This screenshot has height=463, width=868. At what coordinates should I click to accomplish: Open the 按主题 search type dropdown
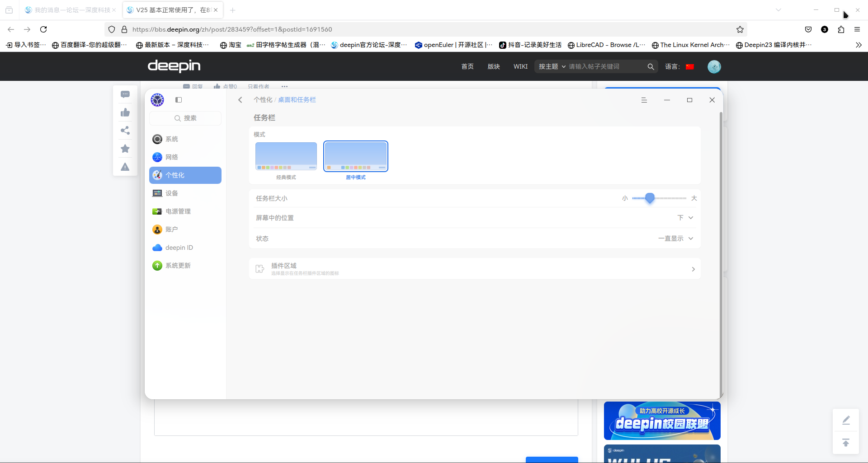coord(552,67)
